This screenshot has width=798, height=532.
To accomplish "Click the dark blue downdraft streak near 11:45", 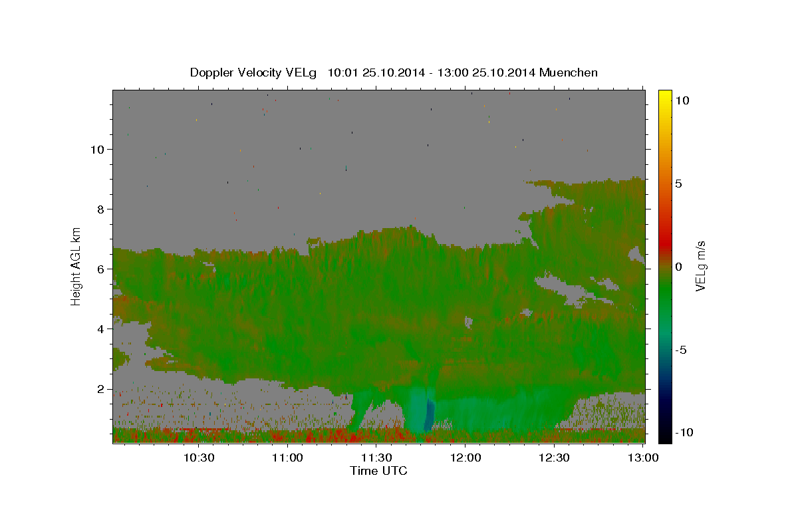I will click(429, 416).
